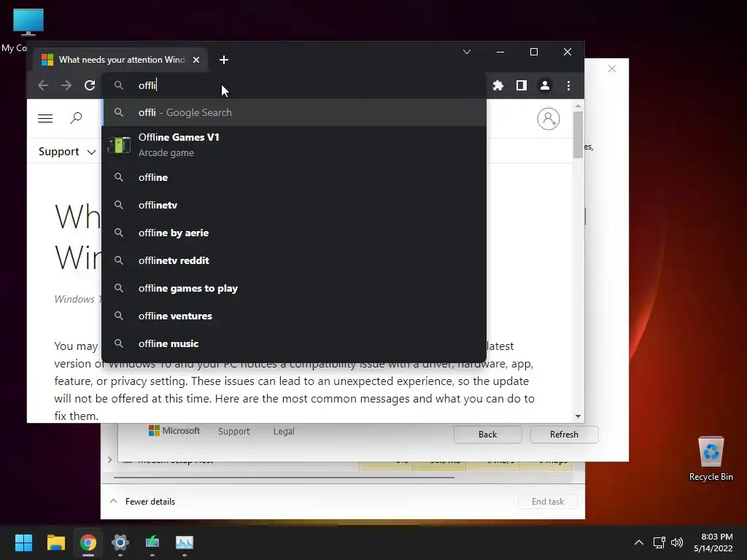
Task: Select the 'offline by aerie' suggestion
Action: [294, 233]
